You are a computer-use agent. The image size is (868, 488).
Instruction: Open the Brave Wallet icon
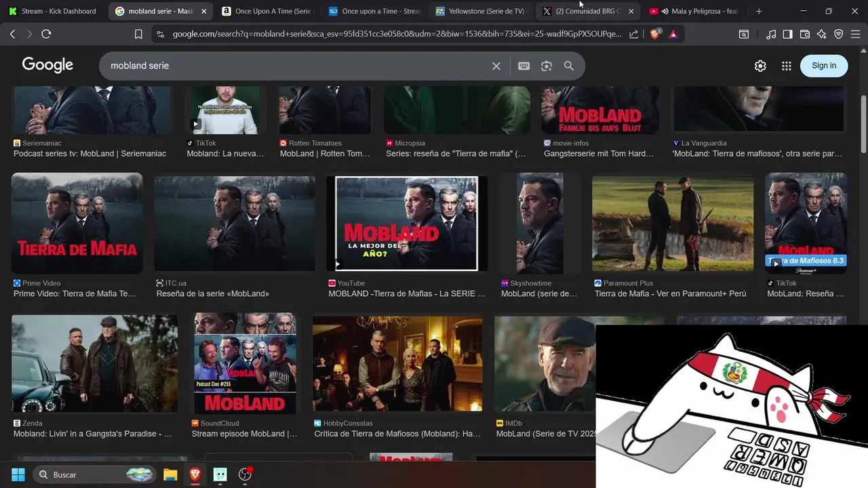[805, 34]
